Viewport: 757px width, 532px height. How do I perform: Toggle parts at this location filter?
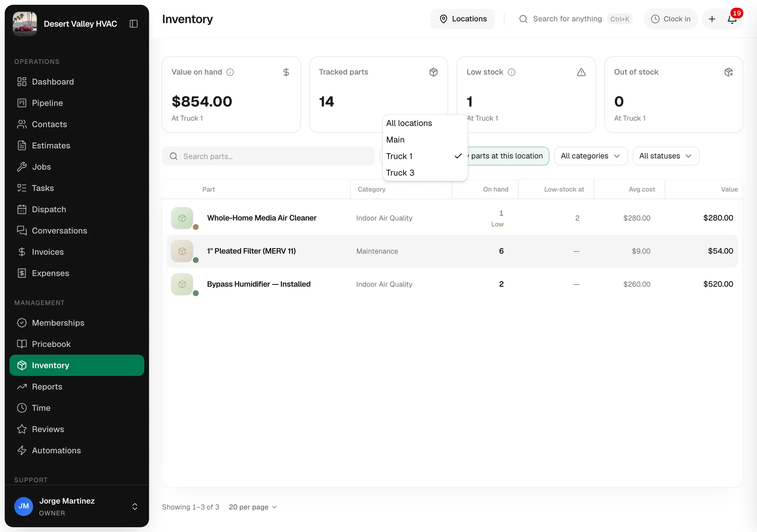point(508,156)
